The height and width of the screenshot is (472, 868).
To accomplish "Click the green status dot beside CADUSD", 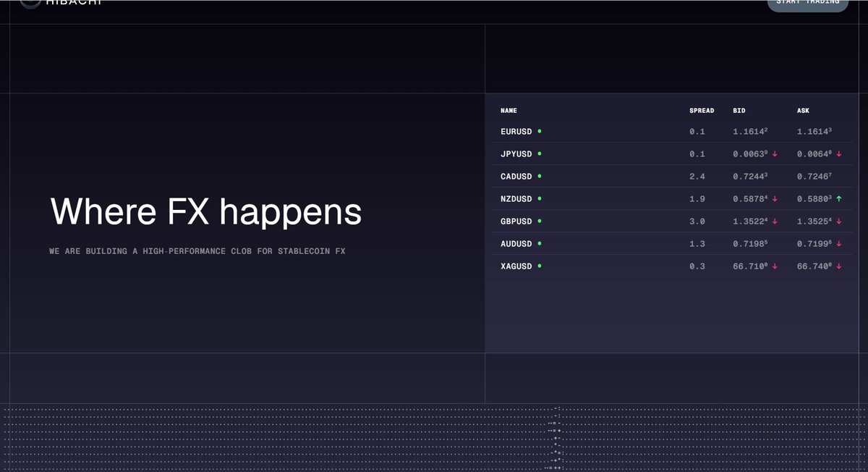I will click(x=540, y=176).
